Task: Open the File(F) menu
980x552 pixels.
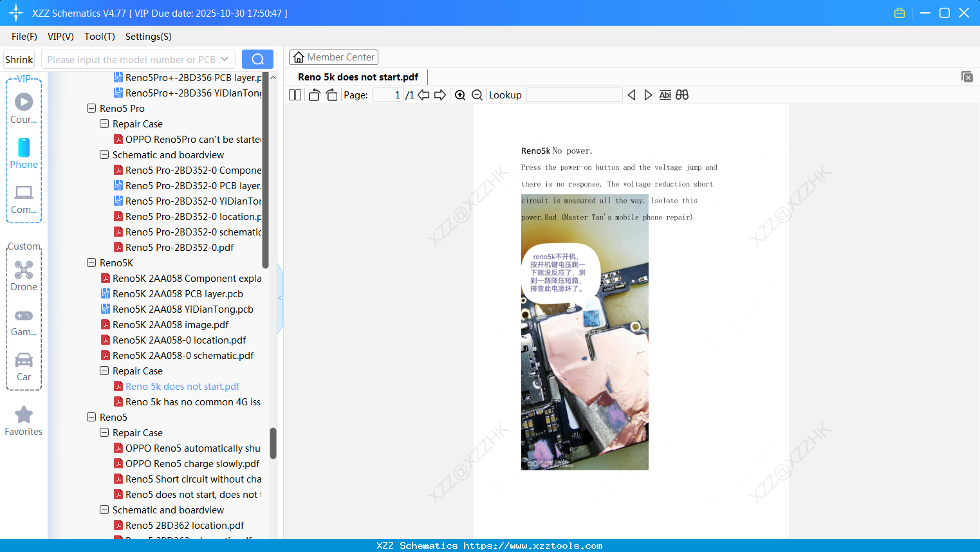Action: click(x=24, y=37)
